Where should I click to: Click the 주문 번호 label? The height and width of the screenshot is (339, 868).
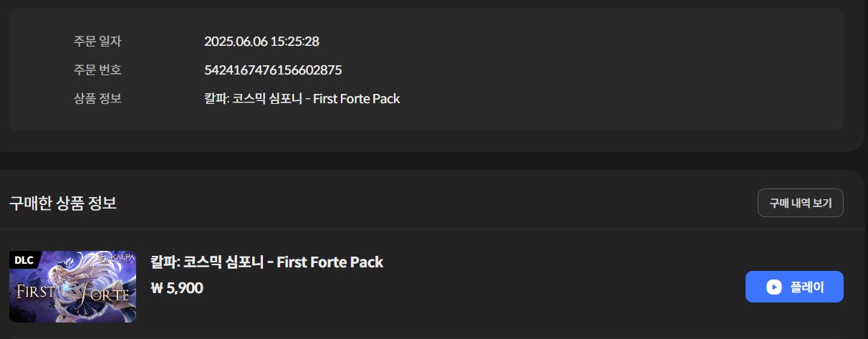[97, 70]
